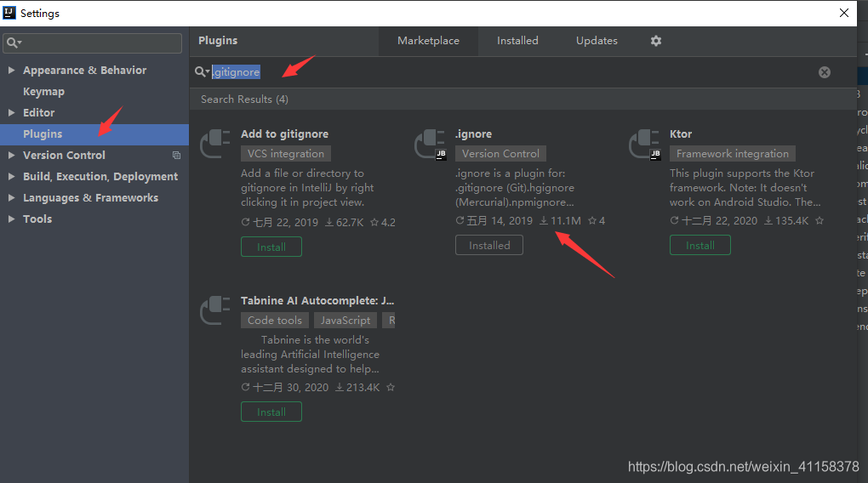Click the Version Control tag on .ignore

(x=500, y=154)
